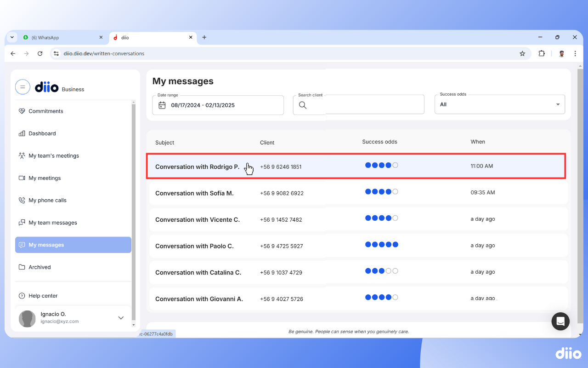Viewport: 588px width, 368px height.
Task: Click phone number +56 9 9082 6922
Action: 282,193
